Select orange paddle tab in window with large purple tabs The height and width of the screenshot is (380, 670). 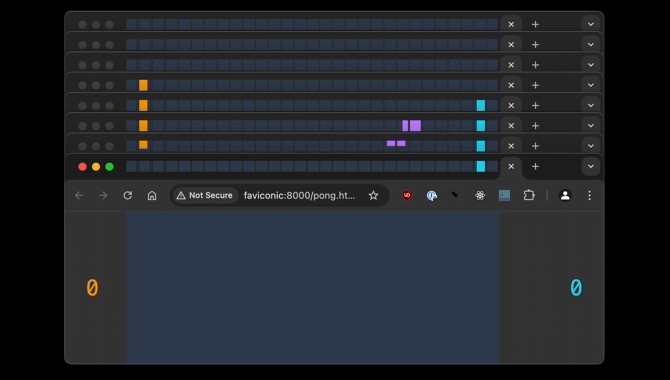coord(143,126)
